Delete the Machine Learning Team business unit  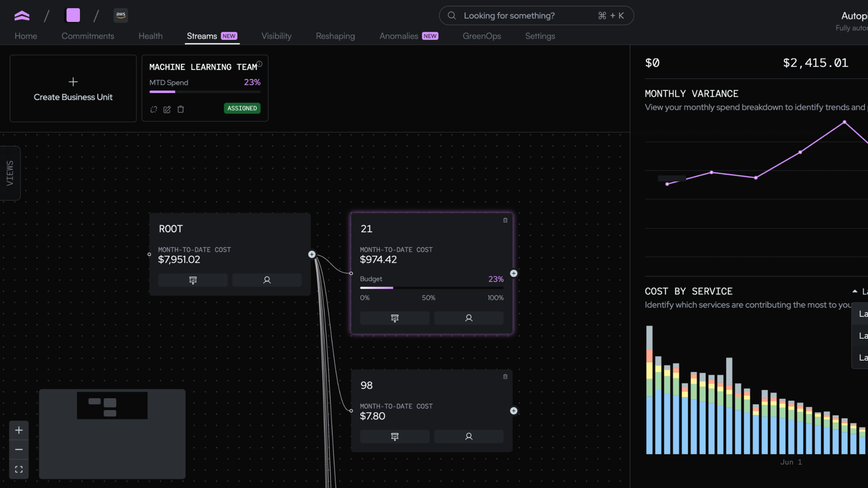point(181,109)
